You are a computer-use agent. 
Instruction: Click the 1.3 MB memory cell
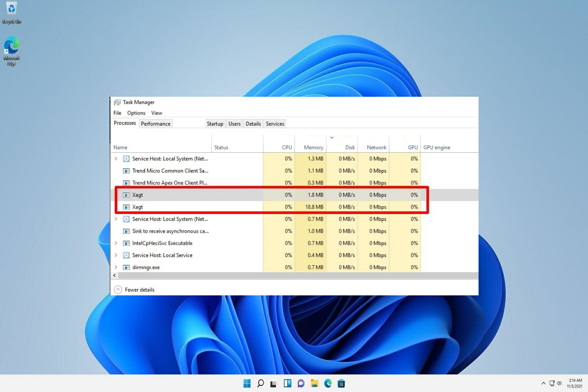pos(311,159)
